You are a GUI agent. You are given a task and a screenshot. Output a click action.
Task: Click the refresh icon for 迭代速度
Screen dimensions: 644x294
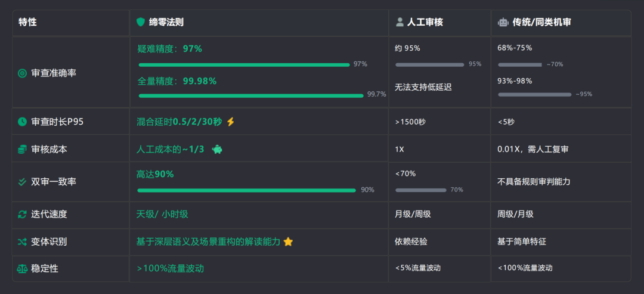coord(22,214)
